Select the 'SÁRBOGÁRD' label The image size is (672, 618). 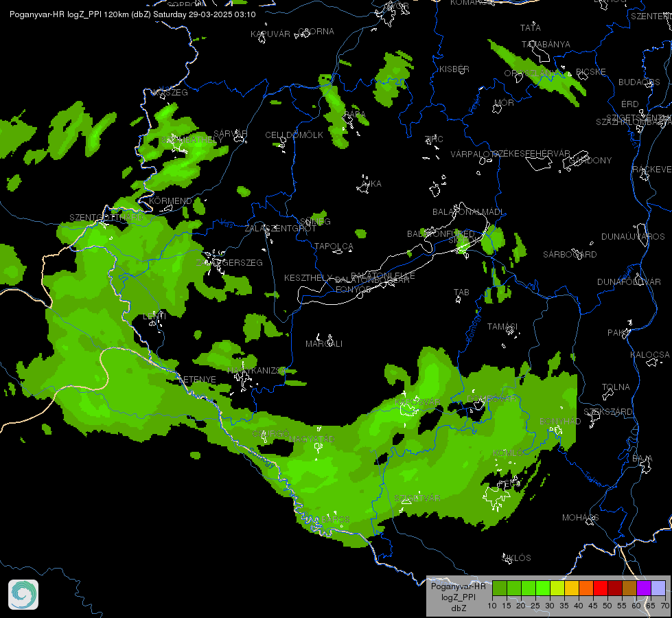[x=570, y=255]
